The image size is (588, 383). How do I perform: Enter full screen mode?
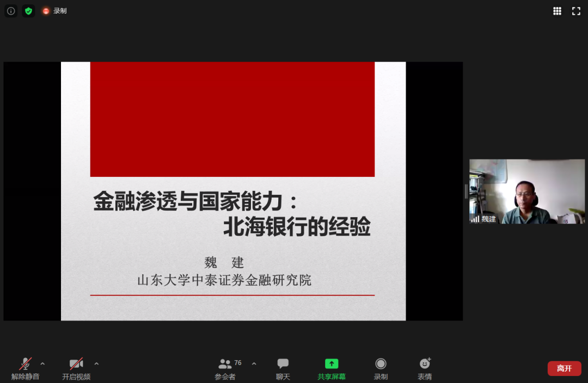pyautogui.click(x=576, y=11)
